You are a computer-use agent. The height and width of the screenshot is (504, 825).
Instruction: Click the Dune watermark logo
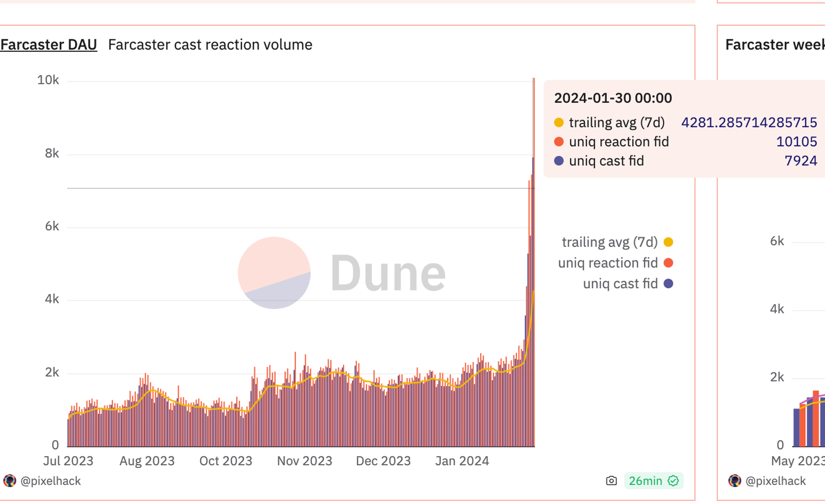point(274,273)
